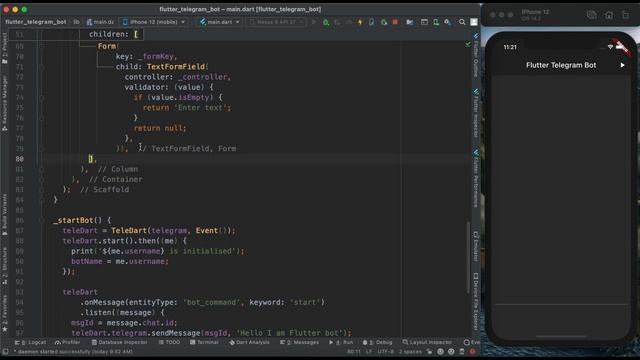Viewport: 640px width, 360px height.
Task: Open the Build Variants side tab
Action: click(4, 215)
